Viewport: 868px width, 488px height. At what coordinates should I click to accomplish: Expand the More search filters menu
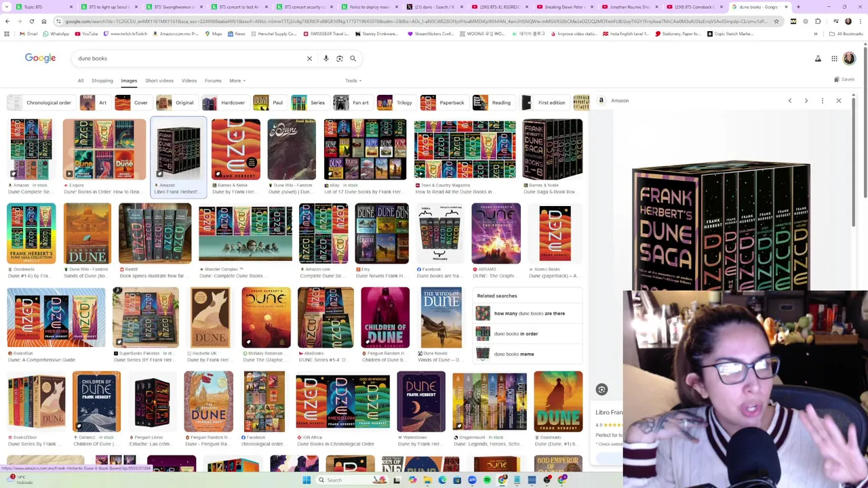[237, 81]
